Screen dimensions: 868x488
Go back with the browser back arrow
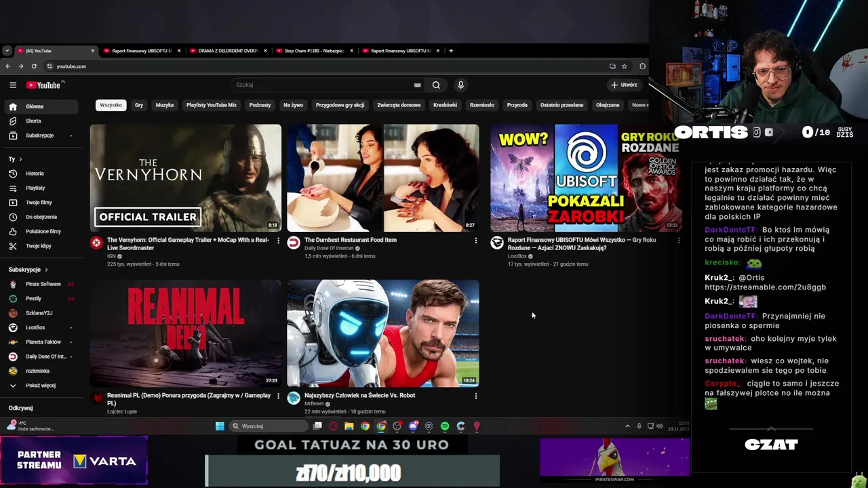click(8, 66)
